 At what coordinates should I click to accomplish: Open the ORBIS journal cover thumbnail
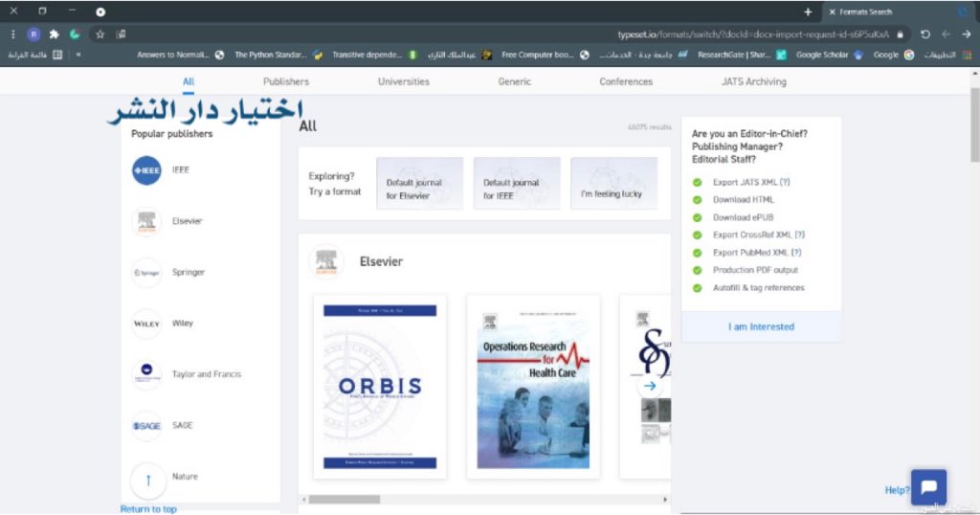pyautogui.click(x=380, y=387)
